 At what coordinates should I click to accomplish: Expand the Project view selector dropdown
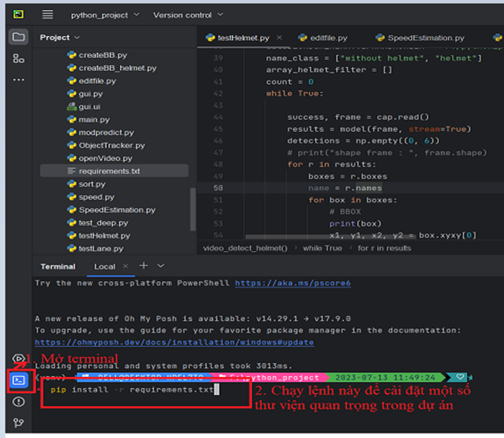tap(59, 38)
